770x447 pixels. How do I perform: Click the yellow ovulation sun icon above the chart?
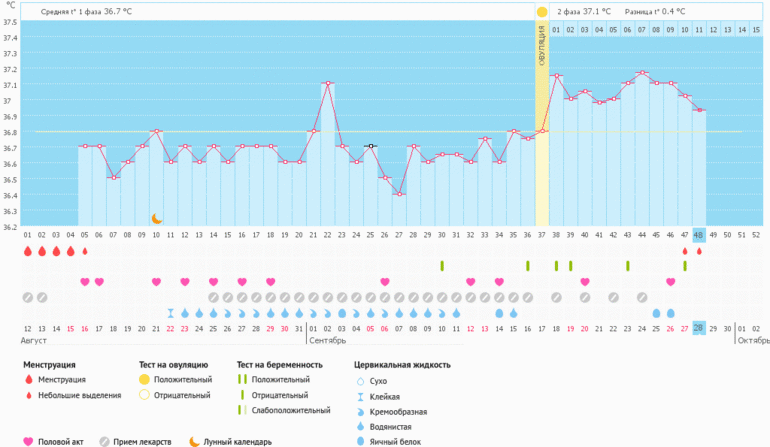(x=542, y=12)
